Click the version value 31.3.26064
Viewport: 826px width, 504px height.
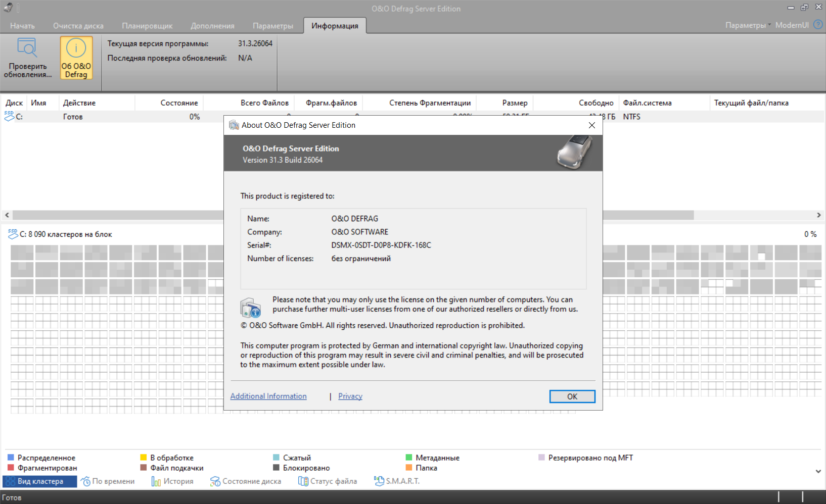[x=255, y=43]
